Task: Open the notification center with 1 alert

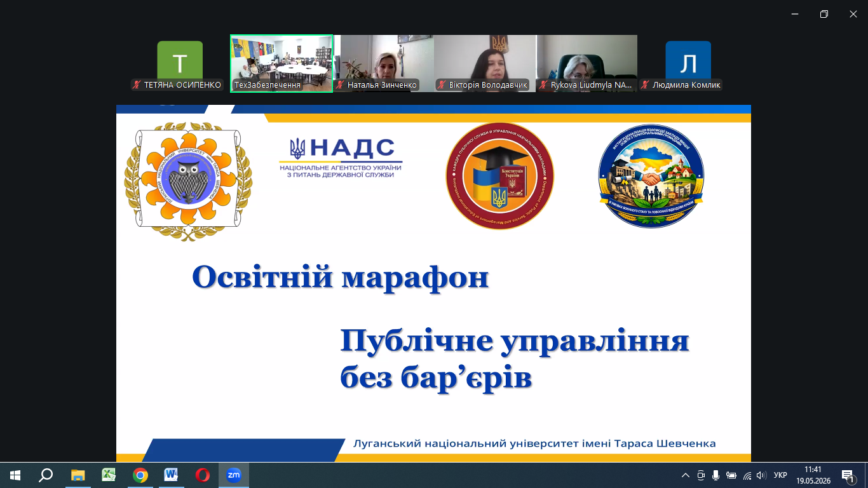Action: [848, 475]
